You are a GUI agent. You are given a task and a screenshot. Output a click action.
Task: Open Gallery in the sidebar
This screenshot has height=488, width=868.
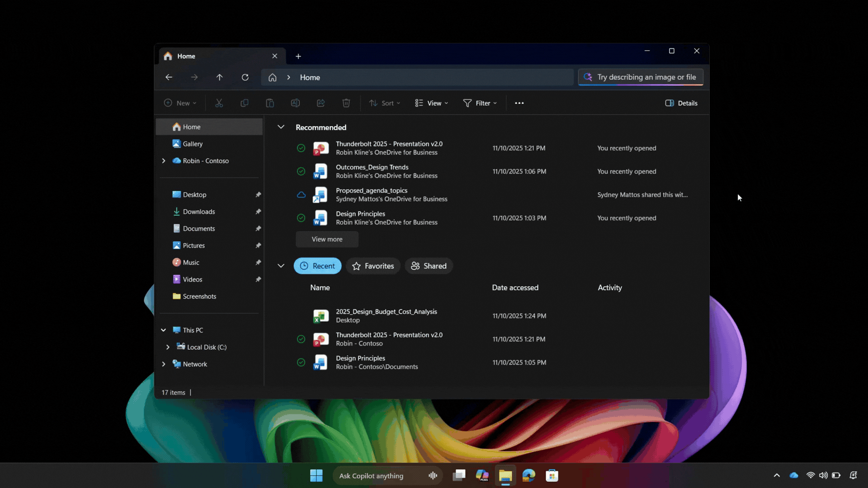[x=209, y=144]
